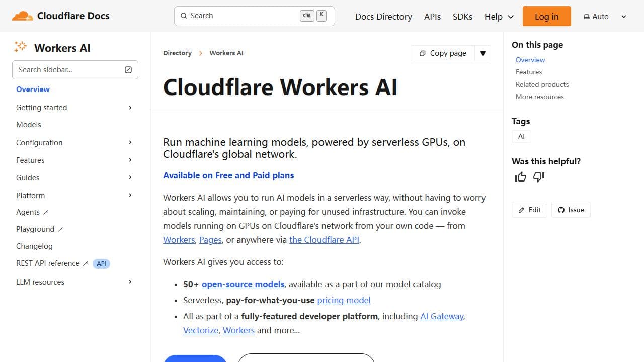
Task: Click the GitHub Issue icon
Action: point(561,210)
